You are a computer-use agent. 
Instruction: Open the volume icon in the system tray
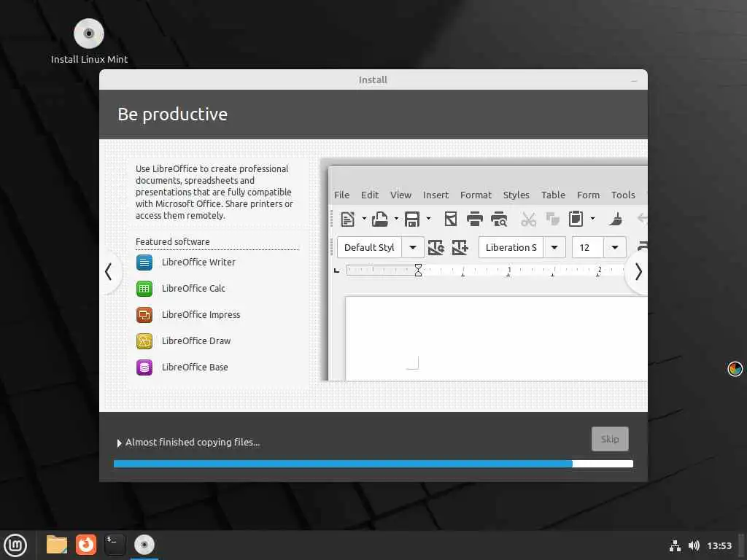point(694,545)
